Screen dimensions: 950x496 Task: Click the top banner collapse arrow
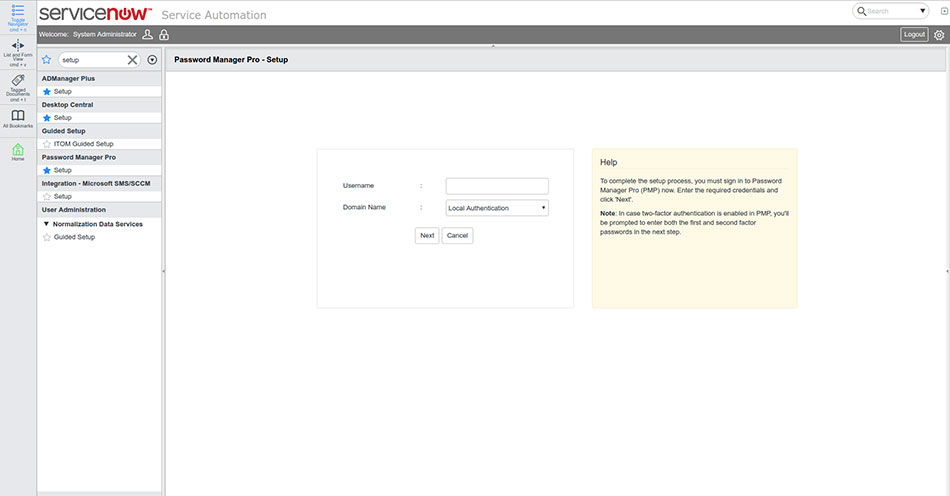[x=493, y=46]
